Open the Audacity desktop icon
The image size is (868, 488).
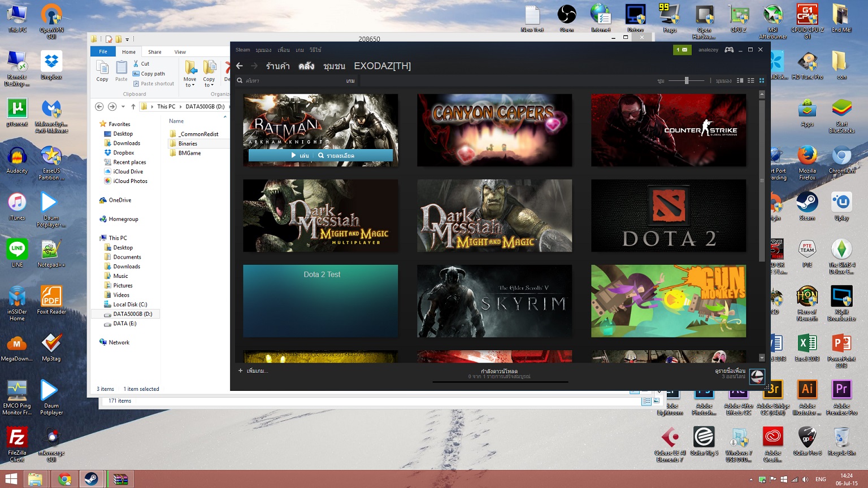pyautogui.click(x=17, y=160)
